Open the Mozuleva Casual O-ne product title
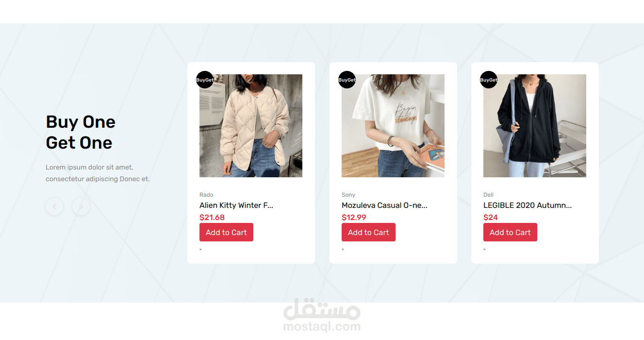644x340 pixels. 384,205
